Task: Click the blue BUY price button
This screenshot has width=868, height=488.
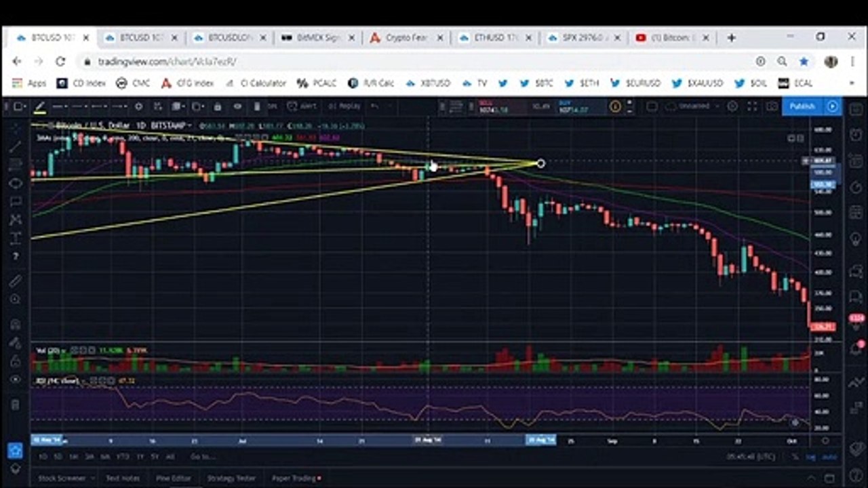Action: point(581,106)
